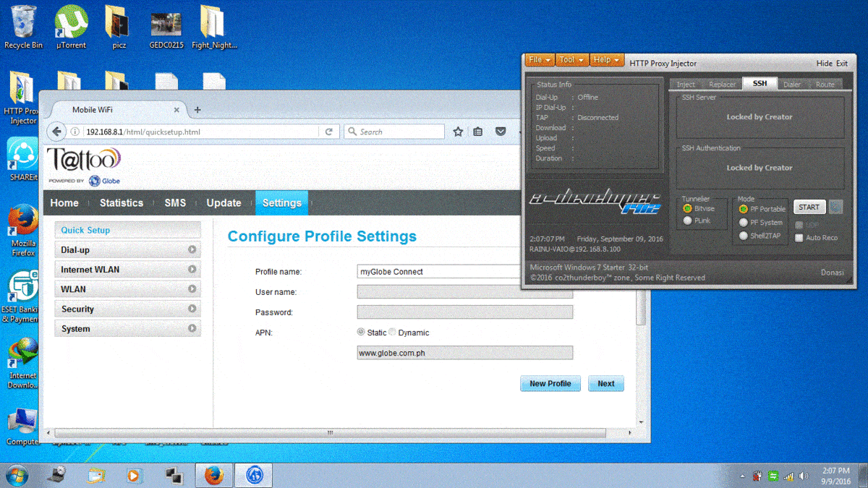The image size is (868, 488).
Task: Select the HTTP Proxy Injector desktop icon
Action: pyautogui.click(x=23, y=98)
